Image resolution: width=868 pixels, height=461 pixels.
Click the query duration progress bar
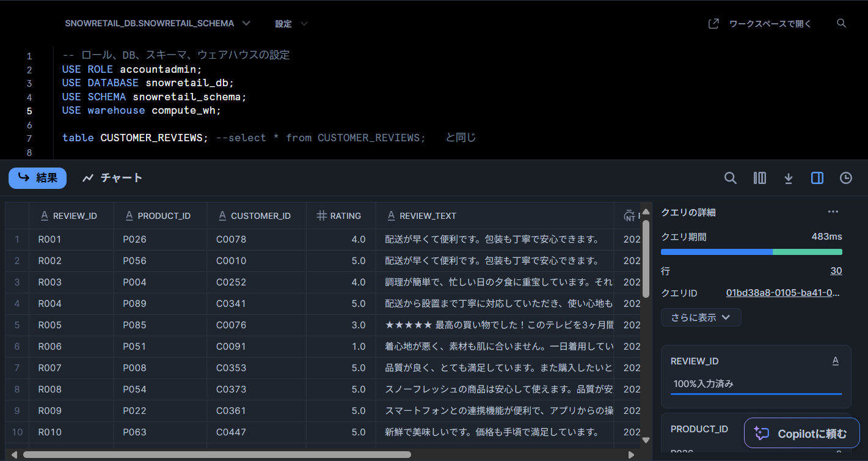[751, 251]
